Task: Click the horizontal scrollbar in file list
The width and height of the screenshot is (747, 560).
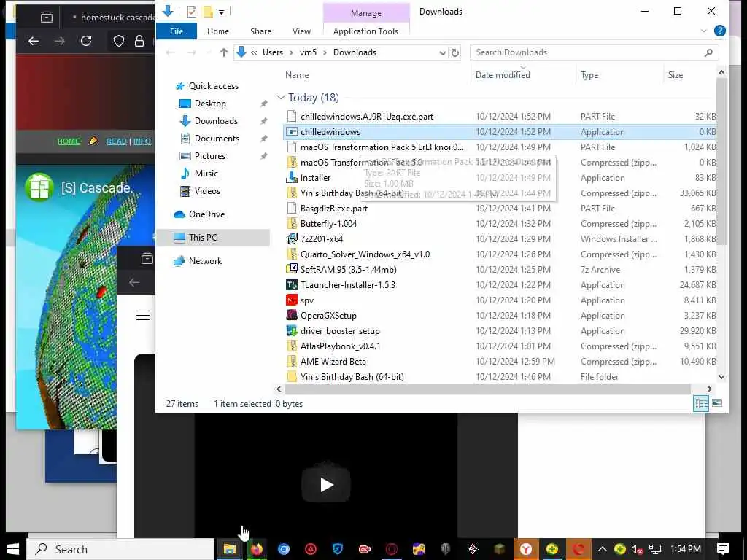Action: coord(487,389)
